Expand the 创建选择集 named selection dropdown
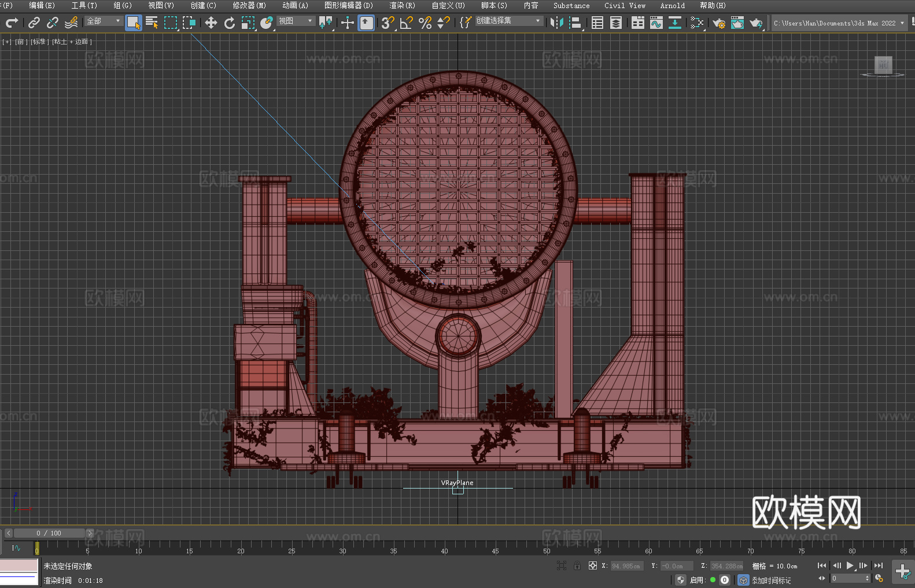Screen dimensions: 915x588 pos(509,21)
